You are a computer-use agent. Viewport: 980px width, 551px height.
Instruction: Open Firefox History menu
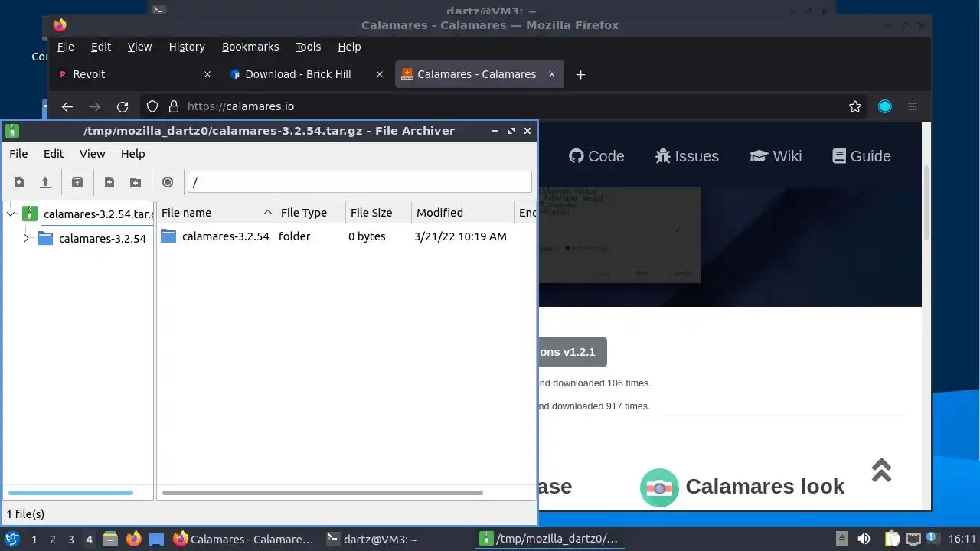coord(187,47)
